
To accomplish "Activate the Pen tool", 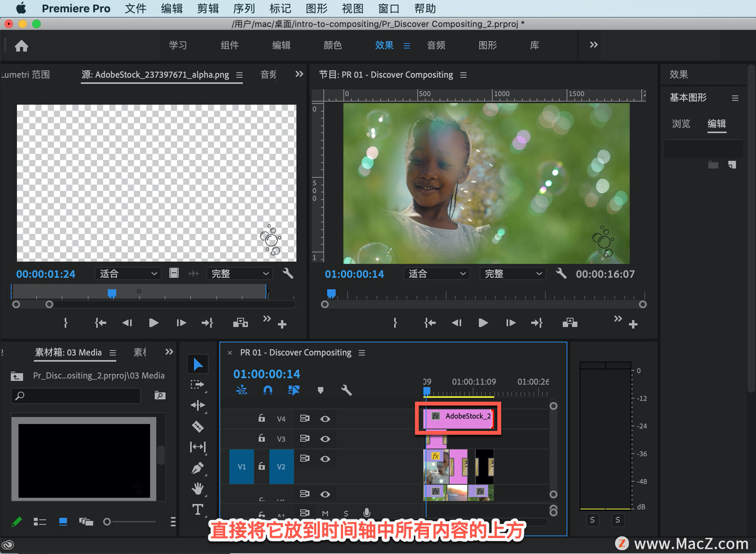I will (x=198, y=468).
